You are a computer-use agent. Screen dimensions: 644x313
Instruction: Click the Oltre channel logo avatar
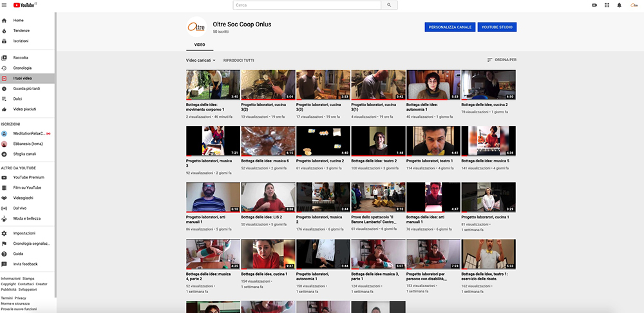coord(196,27)
